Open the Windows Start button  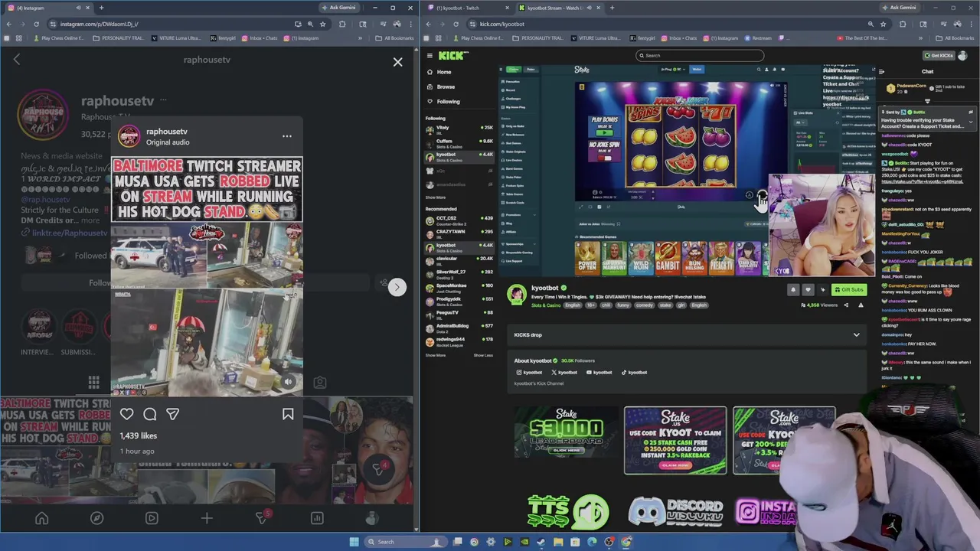(x=354, y=542)
